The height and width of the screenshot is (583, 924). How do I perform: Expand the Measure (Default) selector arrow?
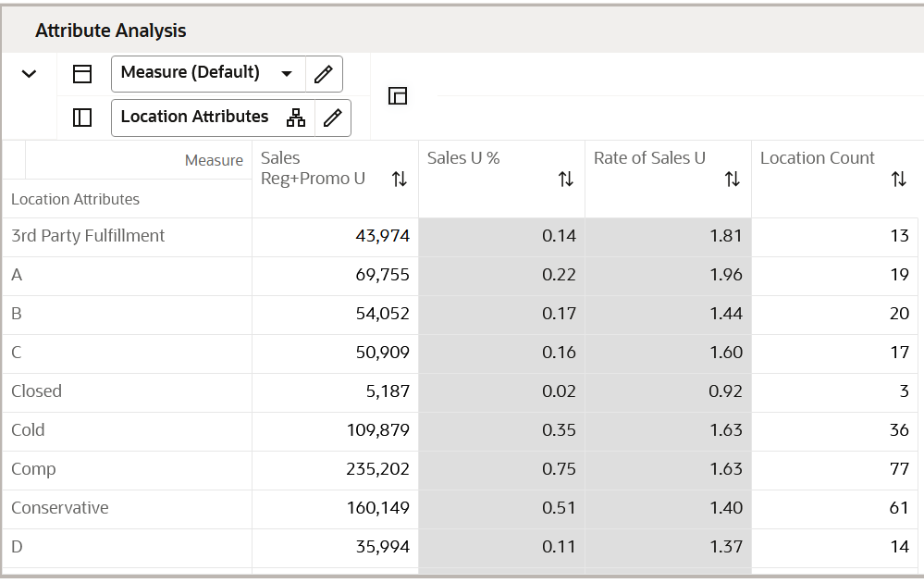(287, 72)
